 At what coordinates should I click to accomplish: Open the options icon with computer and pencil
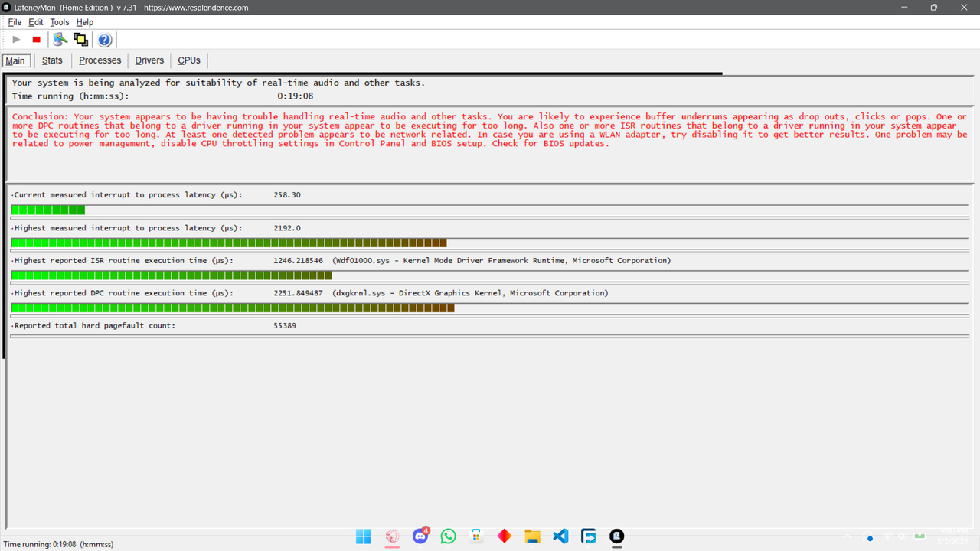point(60,40)
